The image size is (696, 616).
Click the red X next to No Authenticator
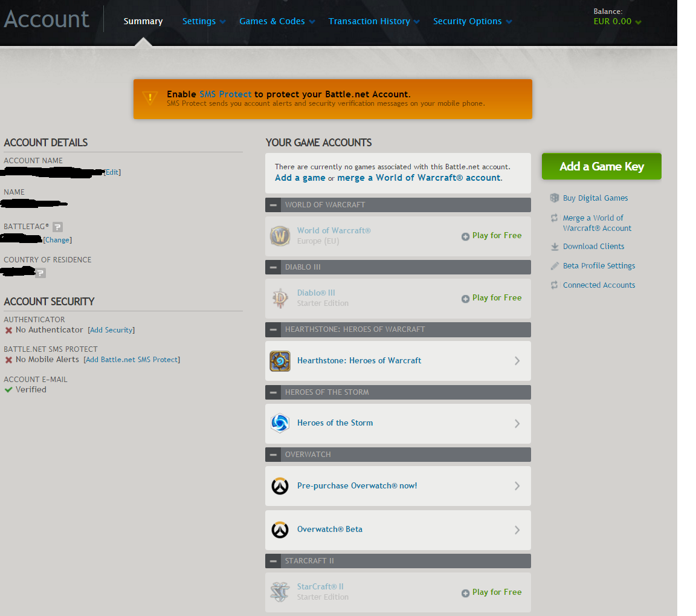point(8,331)
